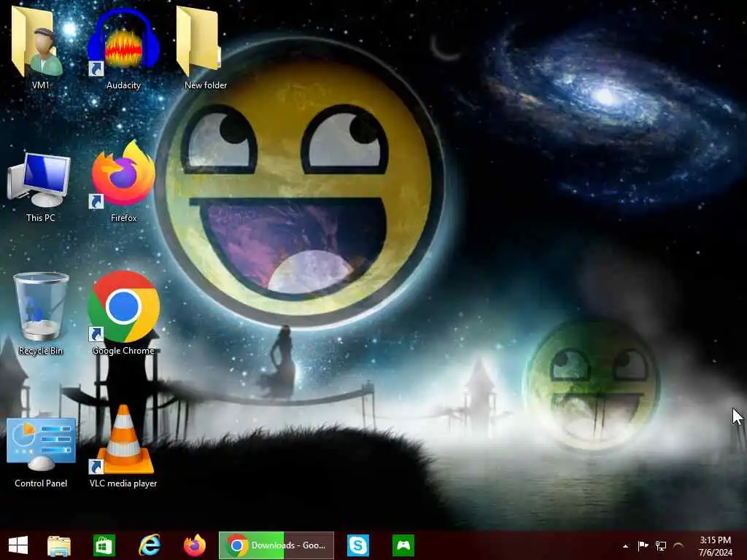Launch the VLC media player shortcut
The height and width of the screenshot is (560, 747).
click(x=123, y=439)
